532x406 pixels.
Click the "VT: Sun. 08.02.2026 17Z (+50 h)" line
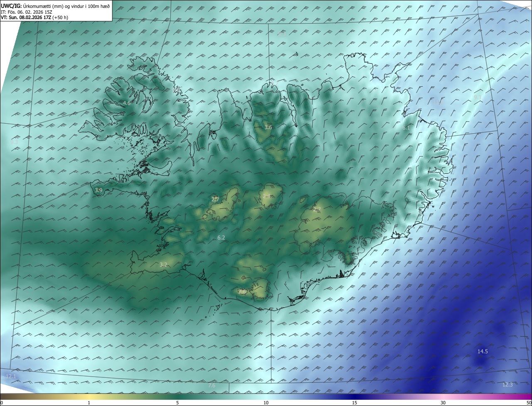pos(34,17)
